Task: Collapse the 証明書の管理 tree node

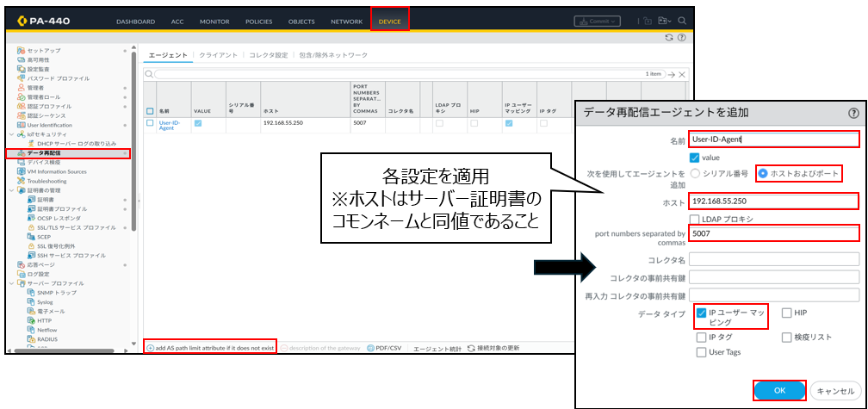Action: (12, 189)
